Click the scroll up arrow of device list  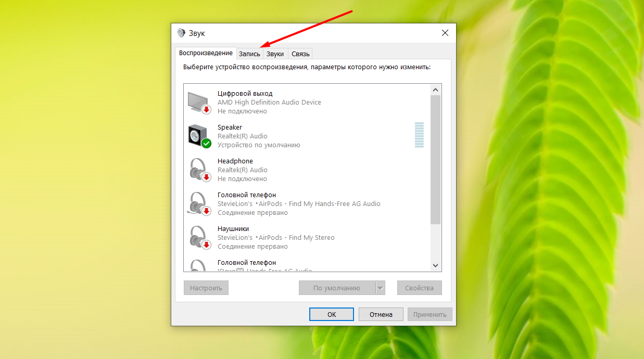(x=436, y=89)
